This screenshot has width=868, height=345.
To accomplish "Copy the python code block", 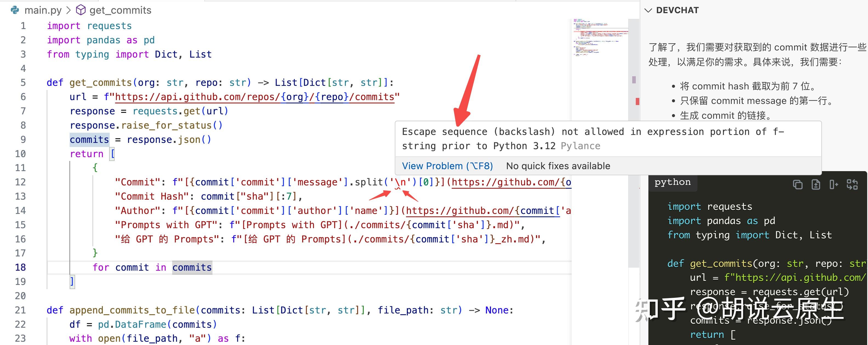I will (798, 184).
